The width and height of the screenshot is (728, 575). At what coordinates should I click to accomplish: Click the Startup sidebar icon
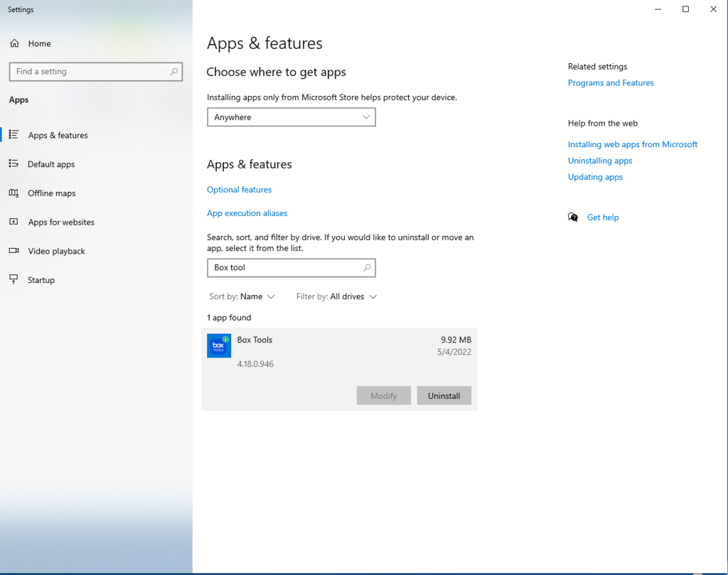(14, 280)
